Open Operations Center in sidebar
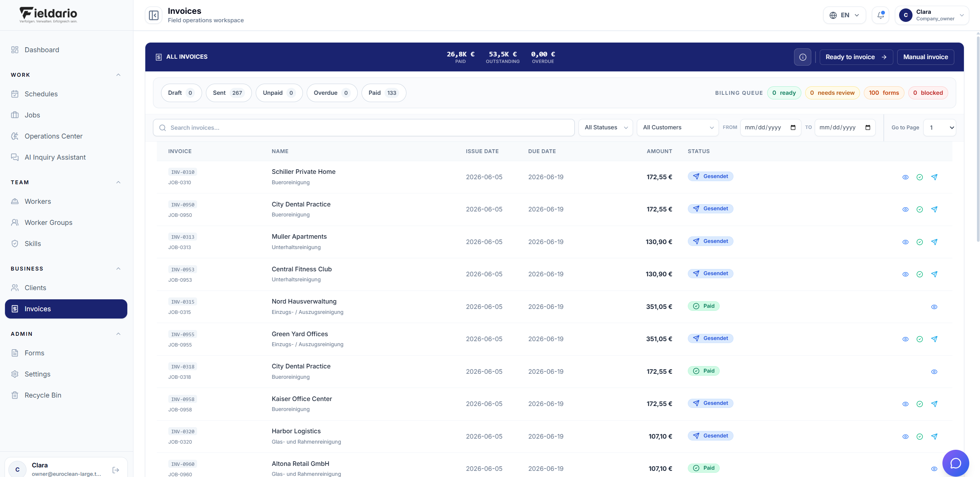Screen dimensions: 980x477 (53, 136)
